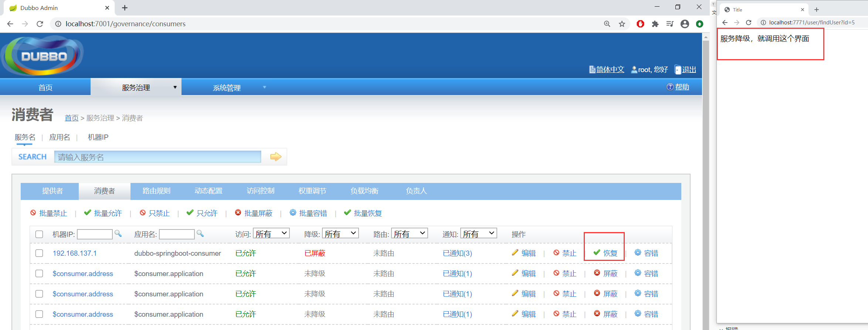Open the 降级 filter dropdown
868x330 pixels.
tap(340, 234)
